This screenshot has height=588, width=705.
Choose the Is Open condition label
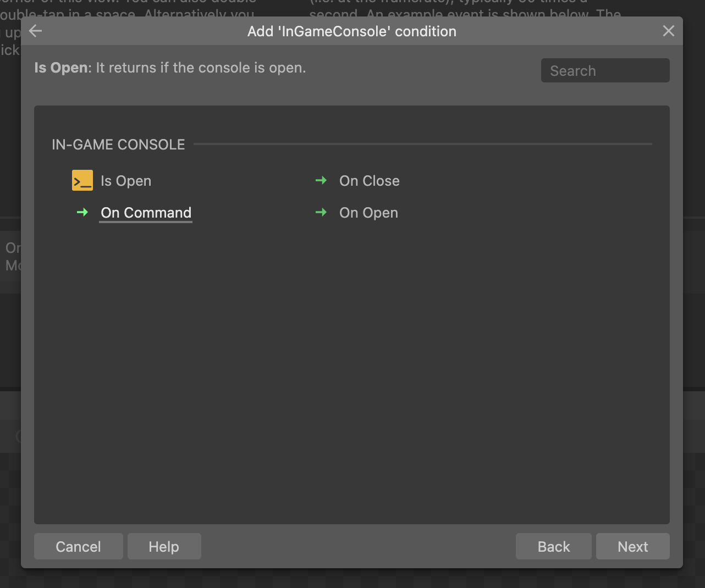click(x=126, y=181)
